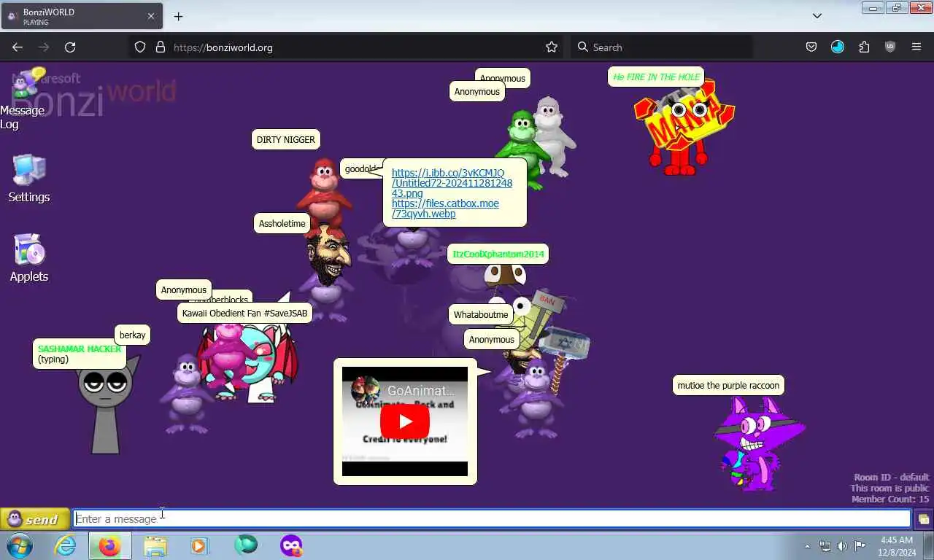Open the Applets desktop icon
The height and width of the screenshot is (560, 934).
point(29,258)
